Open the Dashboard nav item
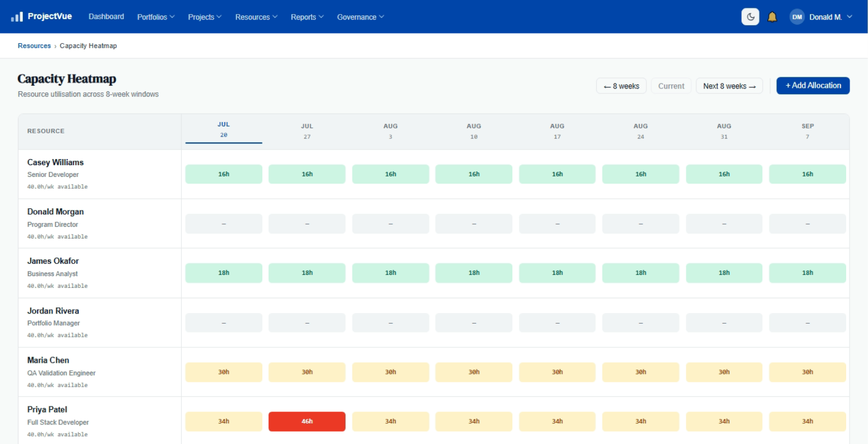Screen dimensions: 868x444 pyautogui.click(x=106, y=17)
